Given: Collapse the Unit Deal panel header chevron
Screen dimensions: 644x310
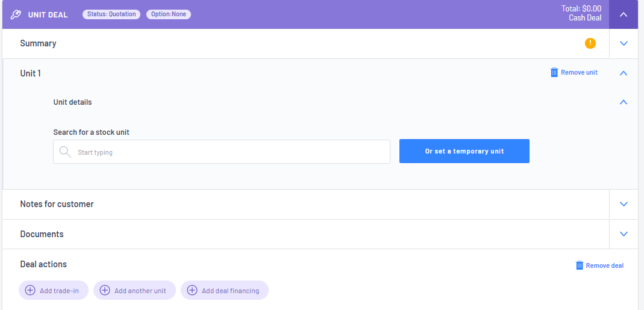Looking at the screenshot, I should tap(624, 15).
